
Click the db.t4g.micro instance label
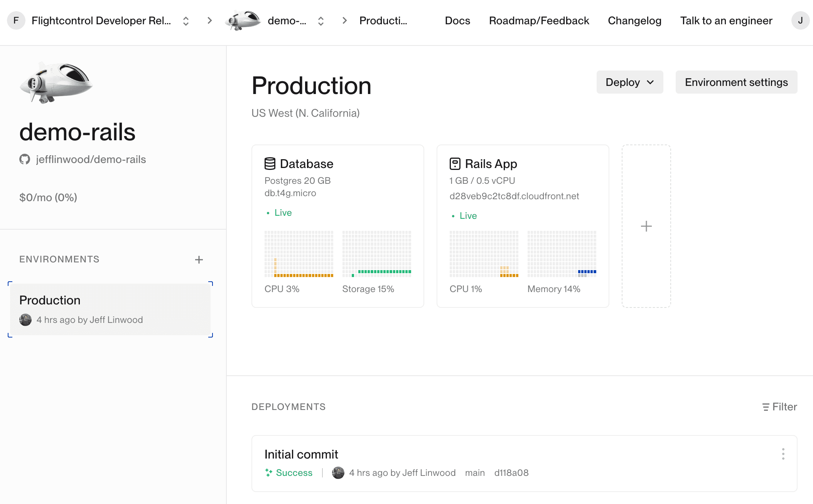(x=290, y=193)
